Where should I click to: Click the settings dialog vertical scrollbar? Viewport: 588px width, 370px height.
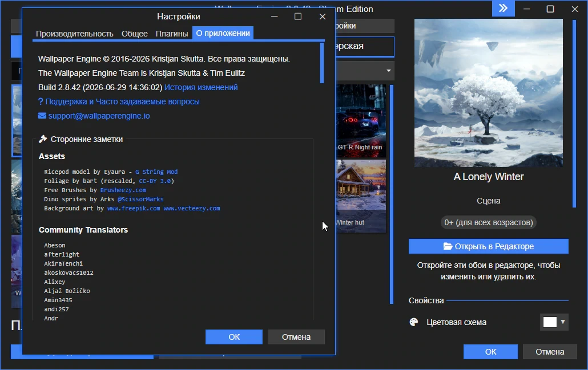click(322, 63)
